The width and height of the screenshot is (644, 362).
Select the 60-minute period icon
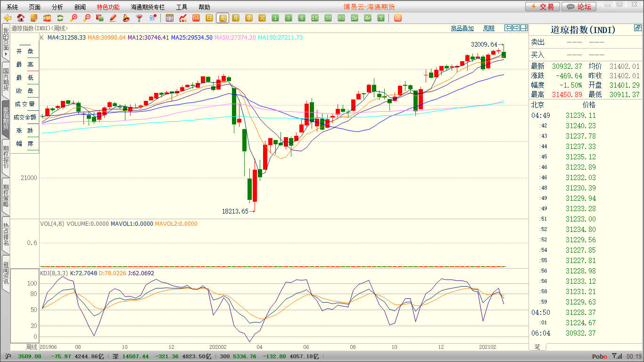click(341, 18)
